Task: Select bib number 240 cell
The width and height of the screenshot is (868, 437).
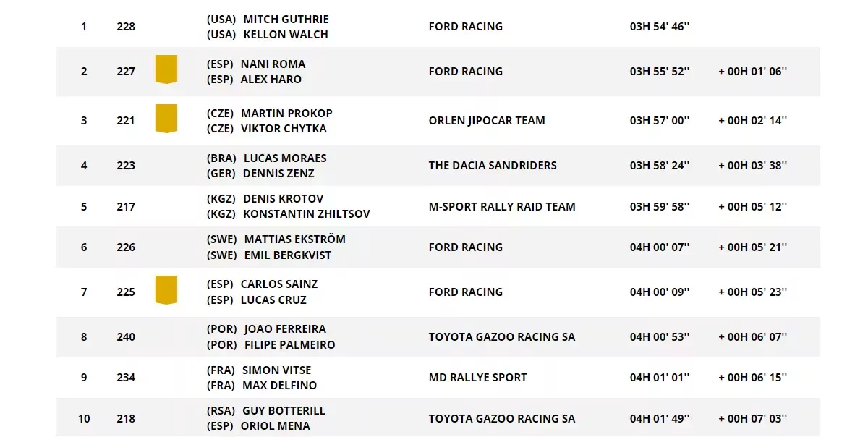Action: point(126,336)
